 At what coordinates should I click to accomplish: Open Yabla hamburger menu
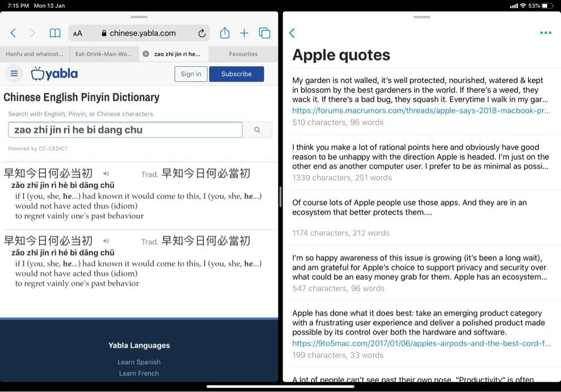[14, 74]
